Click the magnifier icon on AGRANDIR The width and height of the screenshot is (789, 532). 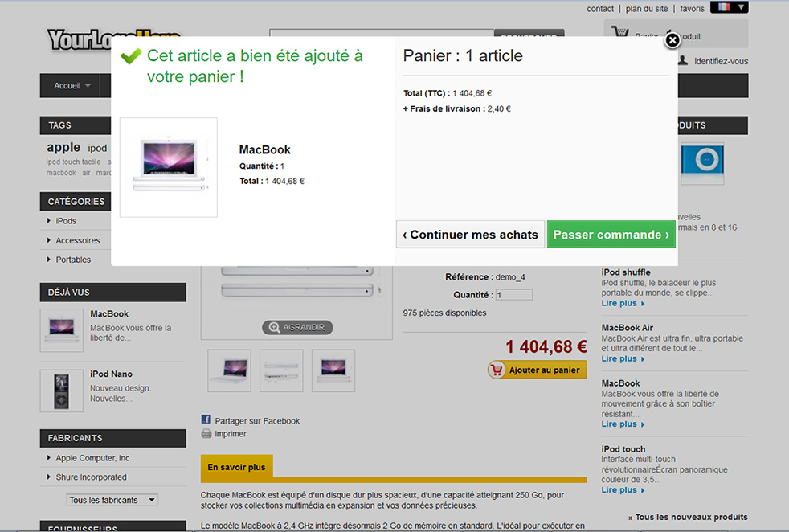tap(274, 327)
